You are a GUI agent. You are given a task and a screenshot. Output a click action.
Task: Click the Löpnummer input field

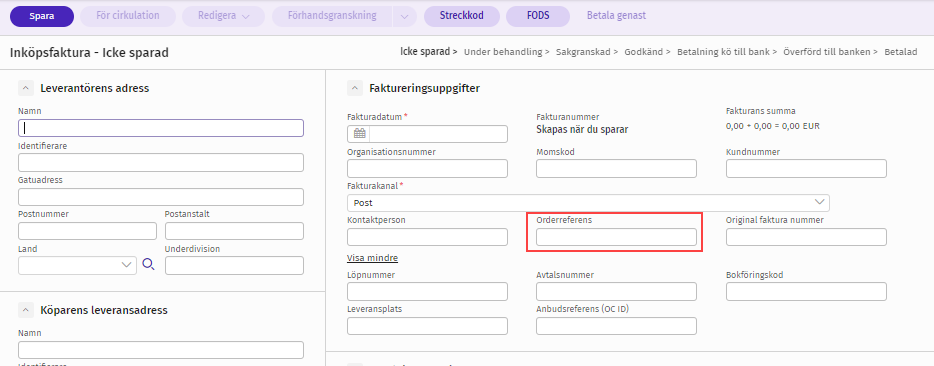click(427, 291)
